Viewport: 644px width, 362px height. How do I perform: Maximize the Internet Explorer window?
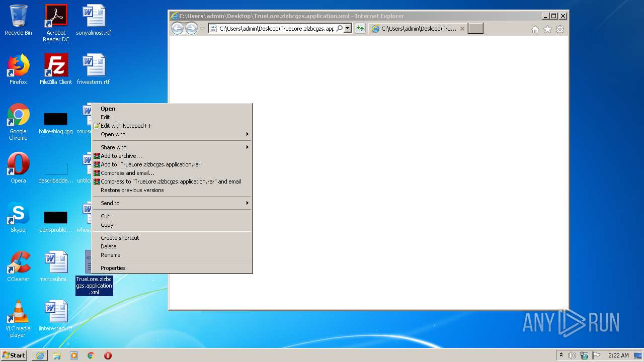click(x=553, y=16)
